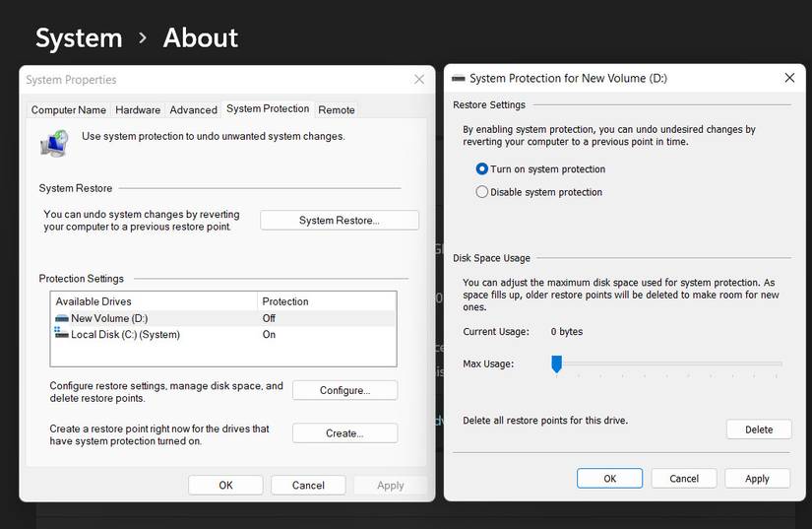Open the Remote tab

tap(337, 110)
